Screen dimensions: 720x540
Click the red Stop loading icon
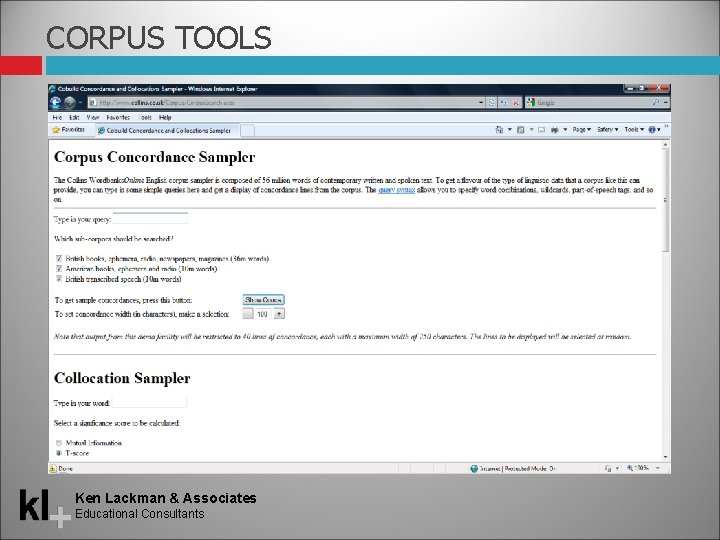[x=516, y=103]
